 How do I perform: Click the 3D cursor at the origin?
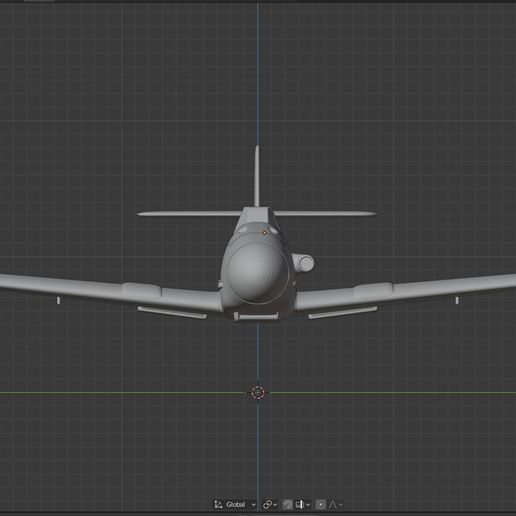[x=258, y=392]
